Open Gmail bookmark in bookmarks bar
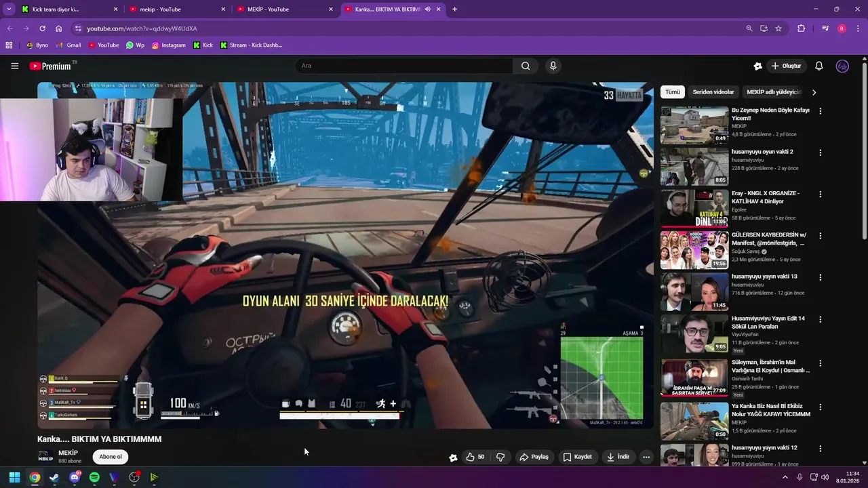This screenshot has width=868, height=488. coord(68,45)
